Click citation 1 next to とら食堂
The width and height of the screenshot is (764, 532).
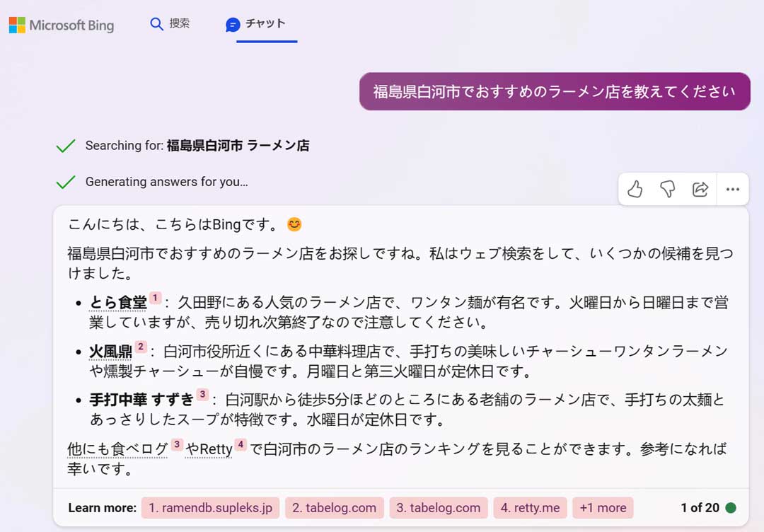click(x=156, y=298)
